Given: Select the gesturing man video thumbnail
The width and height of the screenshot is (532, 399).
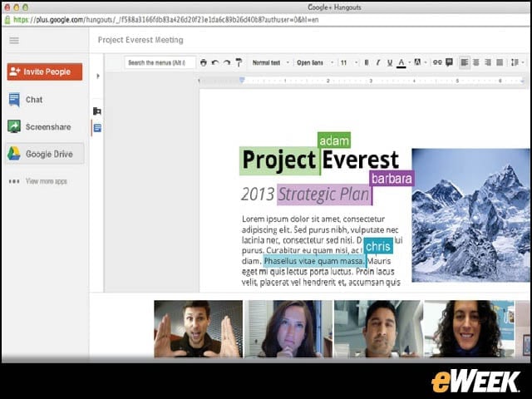Looking at the screenshot, I should click(x=199, y=329).
